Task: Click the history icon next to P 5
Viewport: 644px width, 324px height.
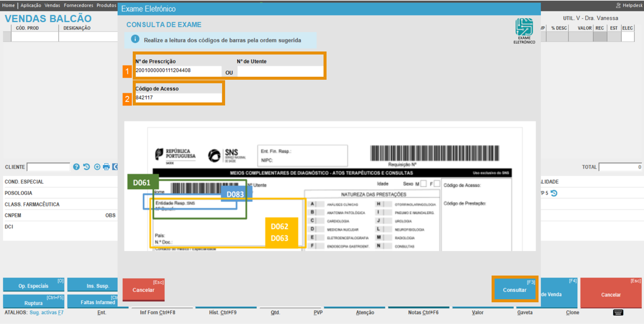Action: [x=554, y=193]
